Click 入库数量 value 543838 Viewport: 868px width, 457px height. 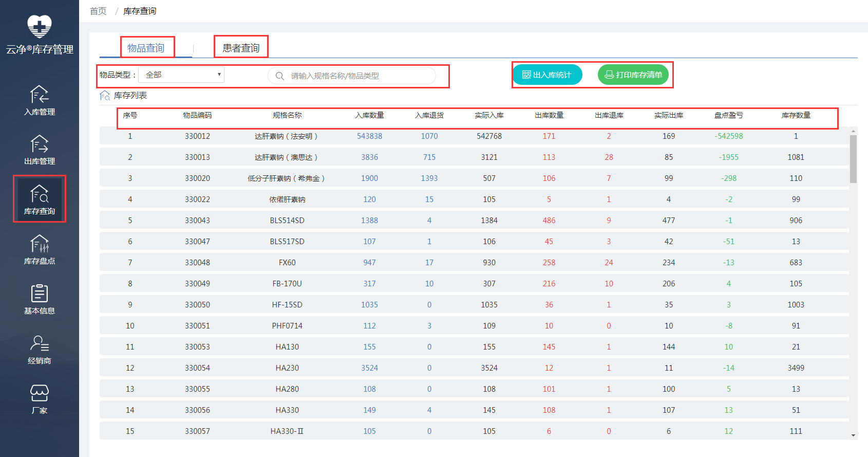tap(369, 136)
